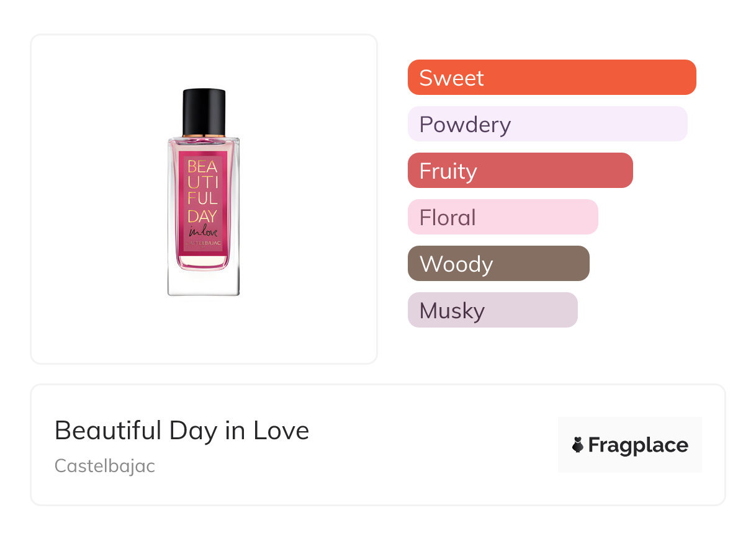756x536 pixels.
Task: Click the pink liquid above the bottle label
Action: (204, 145)
